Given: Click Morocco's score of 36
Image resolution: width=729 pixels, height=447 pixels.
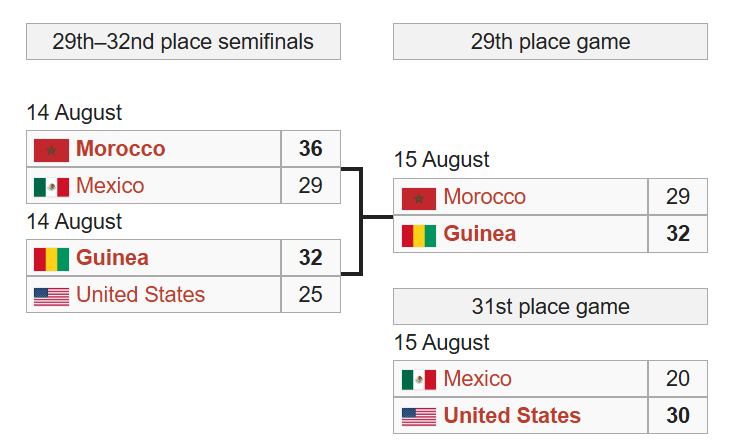Looking at the screenshot, I should [x=311, y=149].
